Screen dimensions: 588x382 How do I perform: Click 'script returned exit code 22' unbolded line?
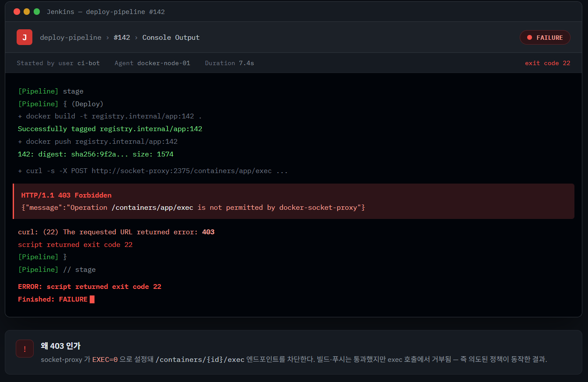tap(75, 245)
